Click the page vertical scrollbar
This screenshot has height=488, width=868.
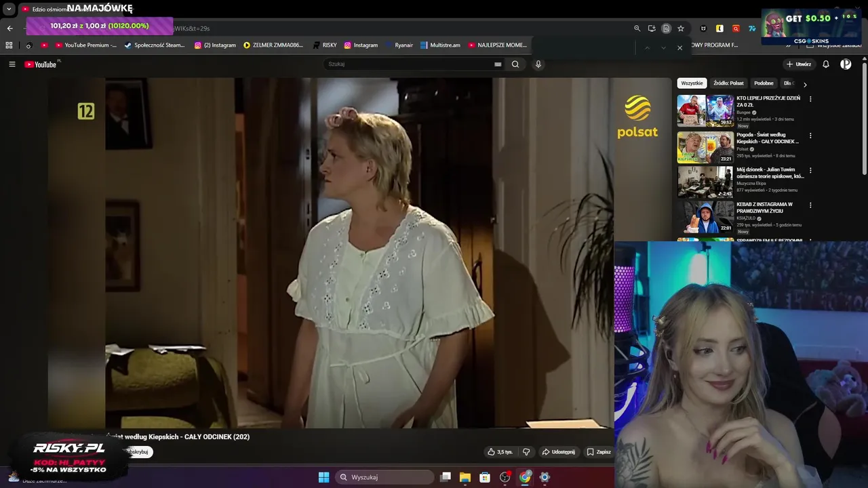[x=864, y=119]
